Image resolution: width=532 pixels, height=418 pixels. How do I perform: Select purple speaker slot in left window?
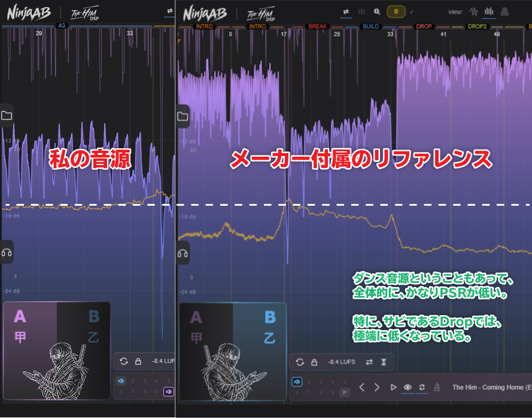pyautogui.click(x=169, y=392)
